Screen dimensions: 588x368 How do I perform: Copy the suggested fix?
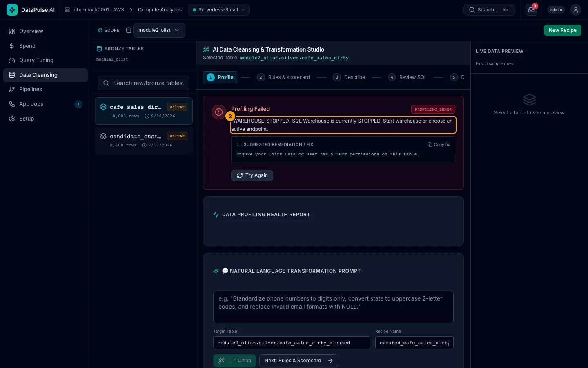439,144
